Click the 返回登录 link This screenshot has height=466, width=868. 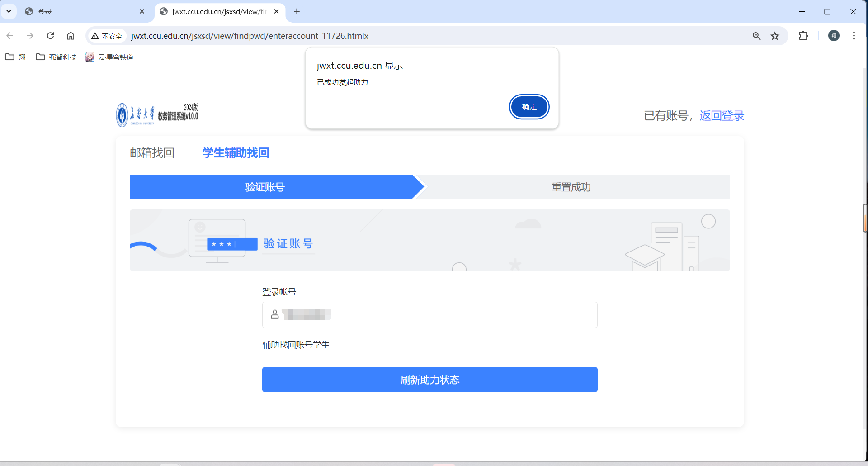click(x=721, y=116)
